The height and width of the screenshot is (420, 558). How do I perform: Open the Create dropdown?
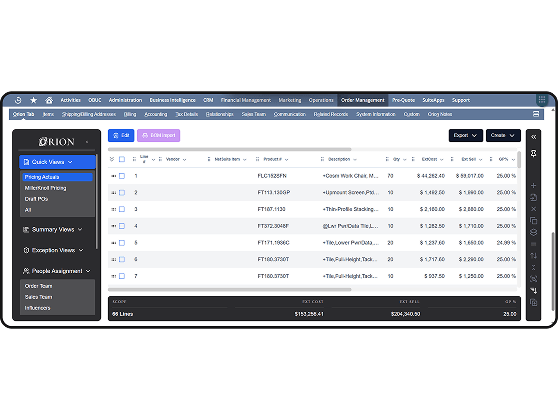tap(503, 135)
